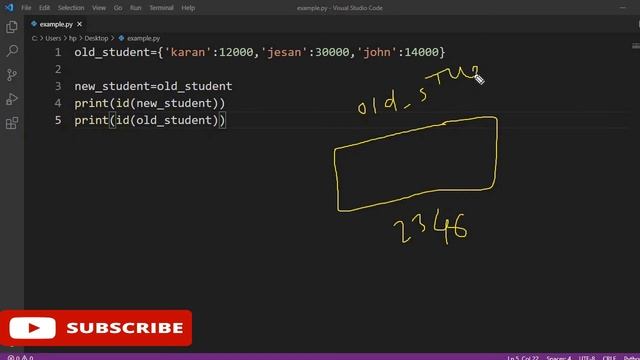The height and width of the screenshot is (360, 640).
Task: Open the Edit menu
Action: point(44,8)
